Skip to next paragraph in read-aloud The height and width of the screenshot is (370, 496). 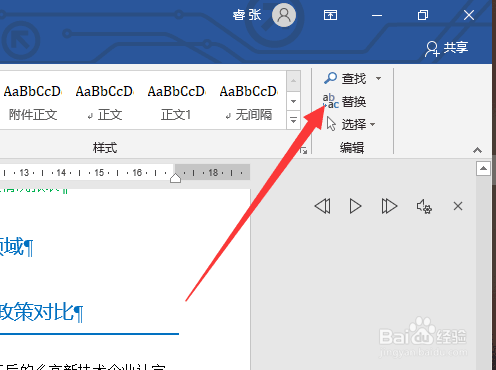(389, 206)
